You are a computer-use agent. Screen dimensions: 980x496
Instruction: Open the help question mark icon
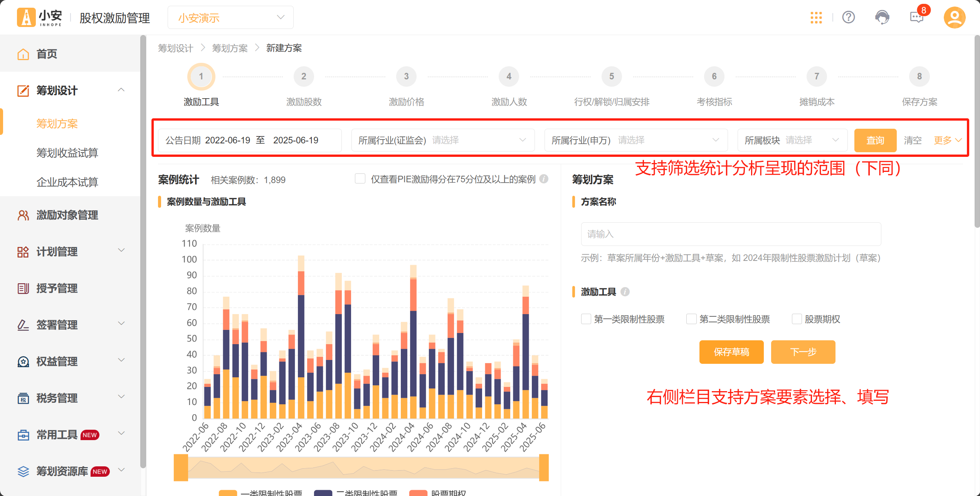[849, 17]
